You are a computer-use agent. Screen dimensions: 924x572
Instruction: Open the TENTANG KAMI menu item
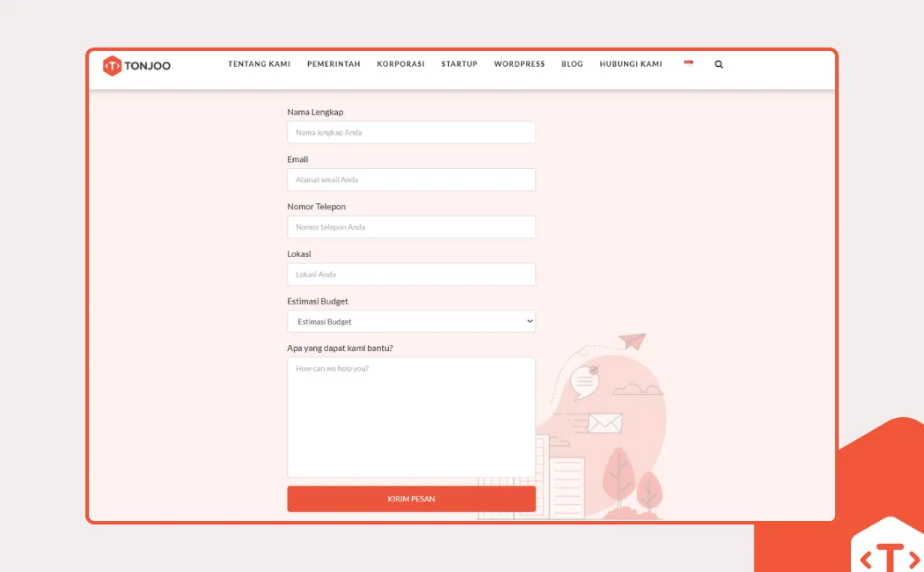click(259, 63)
